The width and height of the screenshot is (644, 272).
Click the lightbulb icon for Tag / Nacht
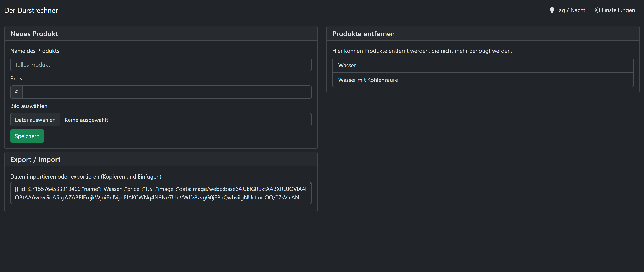coord(552,10)
